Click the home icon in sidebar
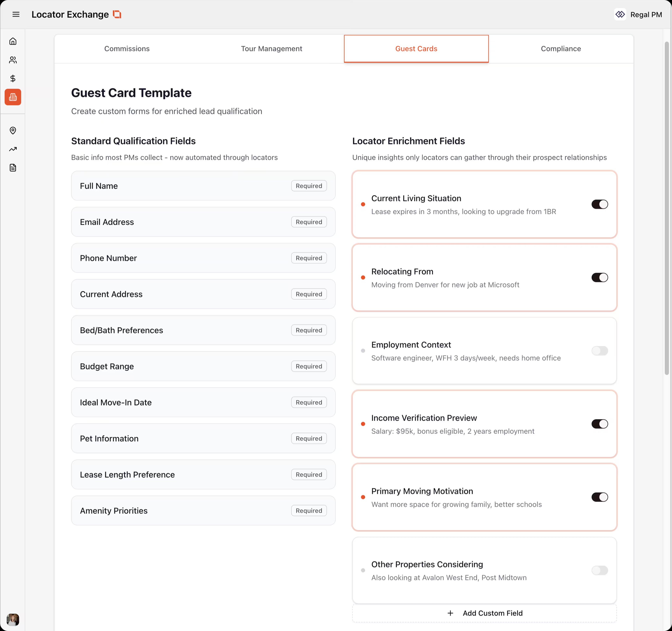672x631 pixels. click(x=13, y=41)
